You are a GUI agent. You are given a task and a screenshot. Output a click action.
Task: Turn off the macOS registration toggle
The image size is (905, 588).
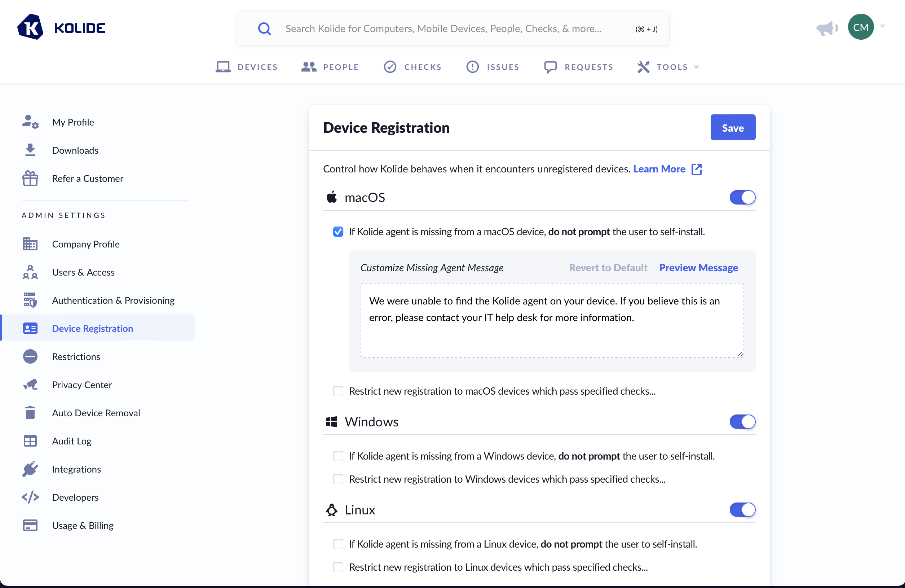(x=742, y=197)
